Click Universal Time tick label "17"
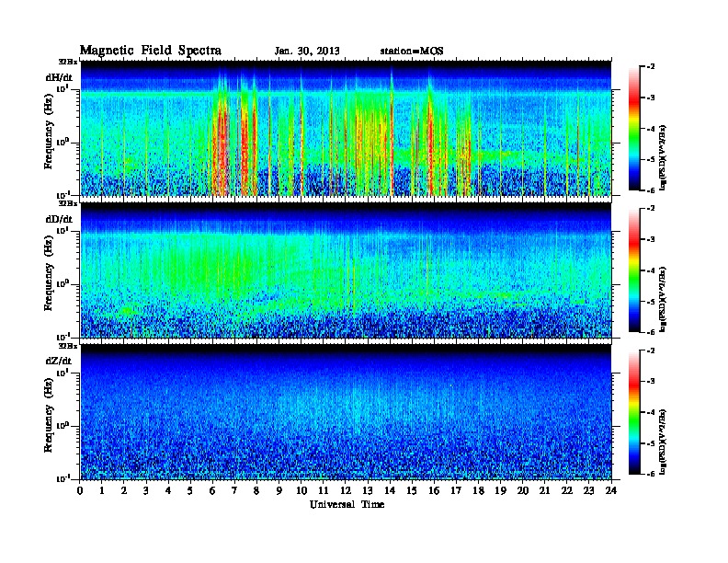 pyautogui.click(x=456, y=491)
